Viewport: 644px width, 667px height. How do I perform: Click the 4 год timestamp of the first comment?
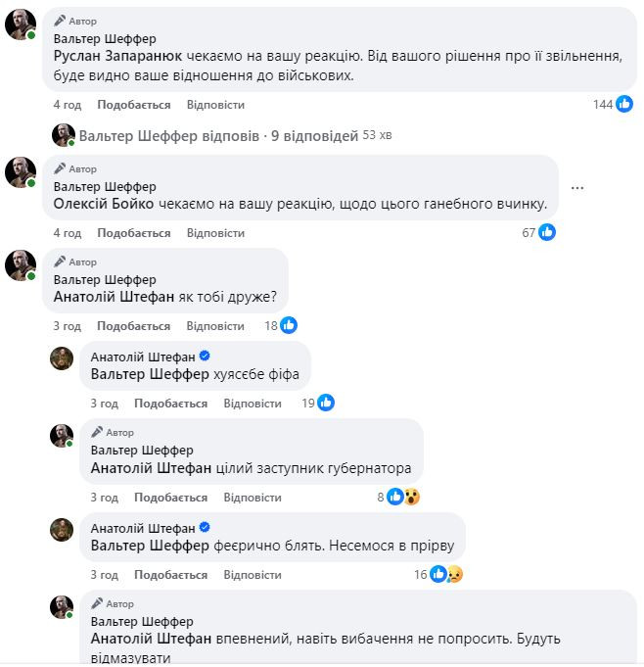[67, 105]
